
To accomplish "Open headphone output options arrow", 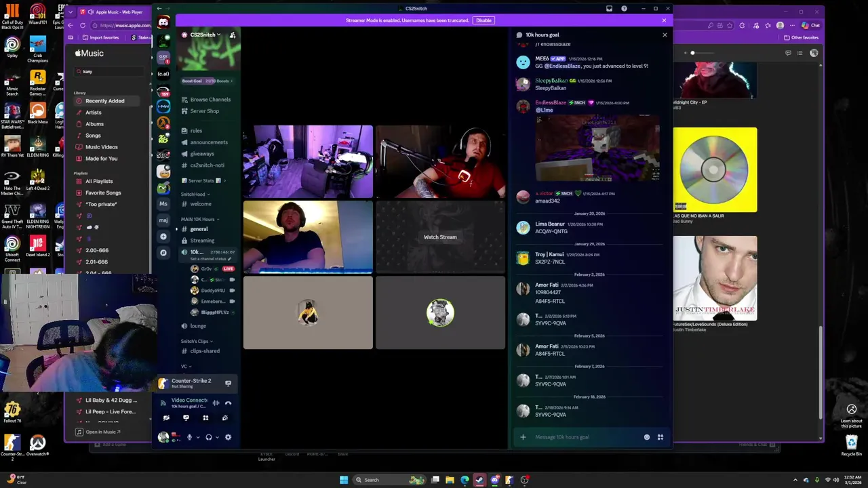I will 217,437.
